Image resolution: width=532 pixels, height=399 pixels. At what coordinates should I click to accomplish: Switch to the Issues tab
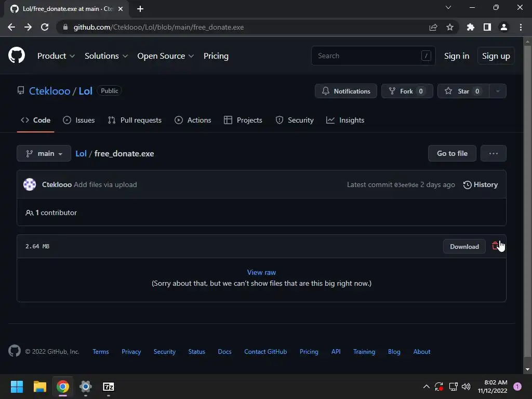pyautogui.click(x=79, y=120)
